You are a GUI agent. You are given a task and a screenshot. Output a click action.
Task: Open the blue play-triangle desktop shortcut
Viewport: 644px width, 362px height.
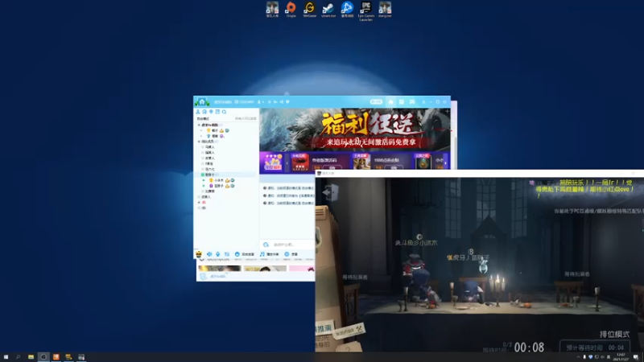tap(347, 9)
